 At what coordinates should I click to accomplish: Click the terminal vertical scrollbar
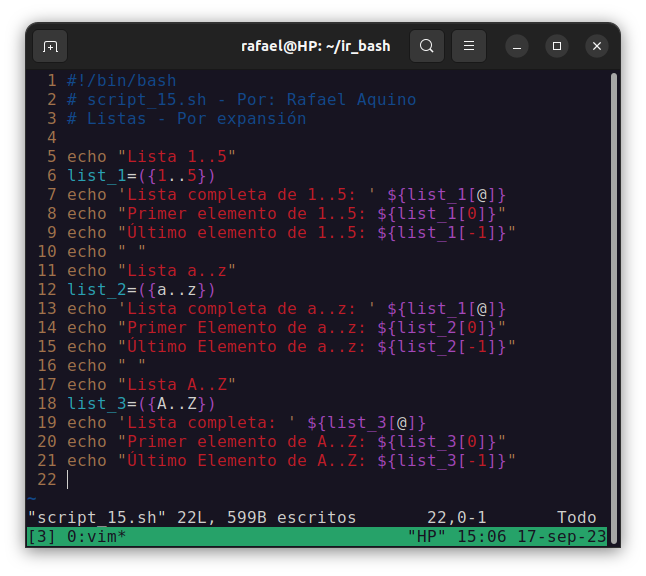click(613, 307)
